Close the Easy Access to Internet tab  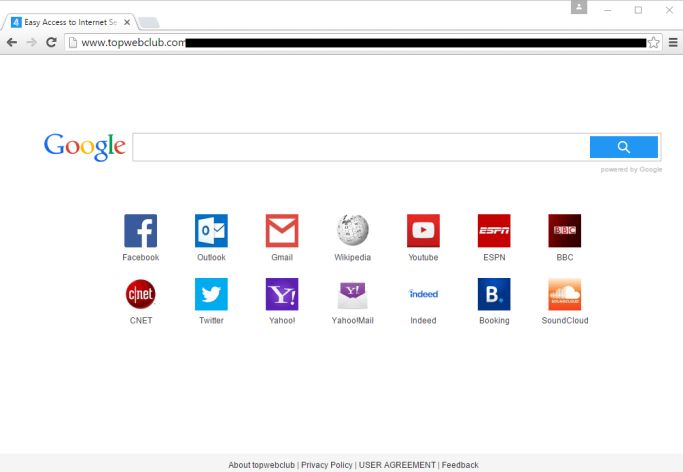[127, 22]
